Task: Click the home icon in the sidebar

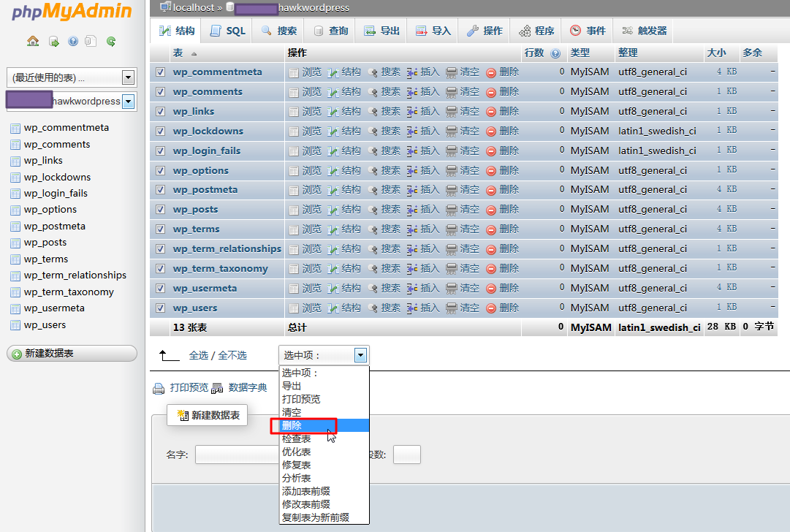Action: click(33, 42)
